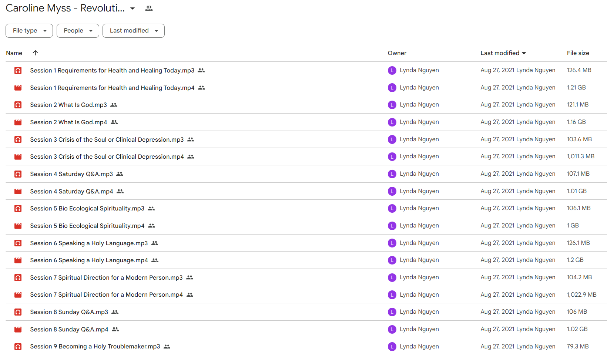The image size is (607, 364).
Task: Click shared icon beside Session 9 Holy Troublemaker
Action: [x=167, y=347]
